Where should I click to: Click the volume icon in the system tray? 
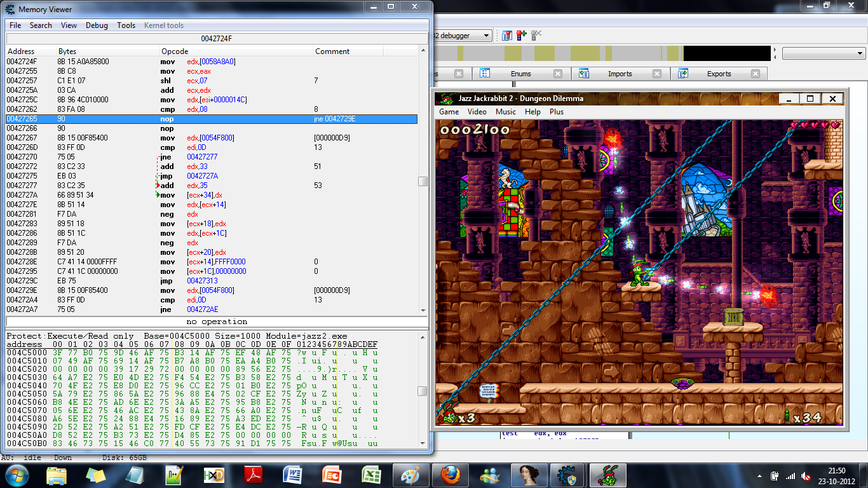806,475
